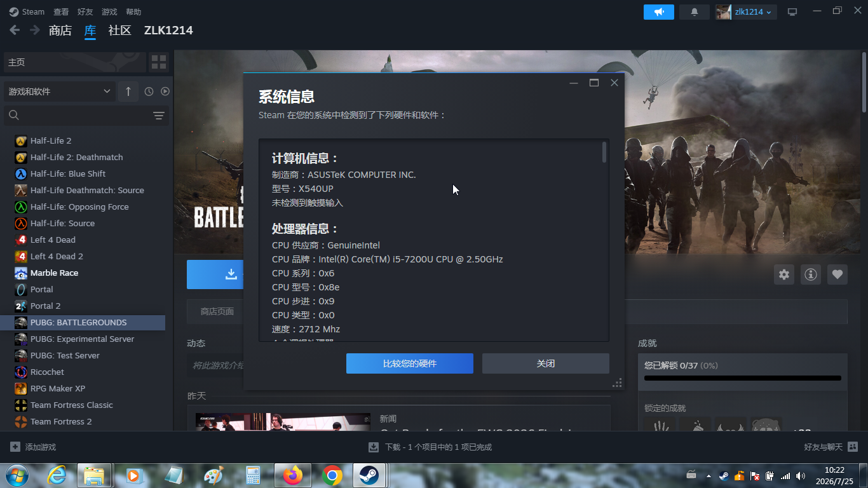868x488 pixels.
Task: Click the library search field
Action: click(x=76, y=116)
